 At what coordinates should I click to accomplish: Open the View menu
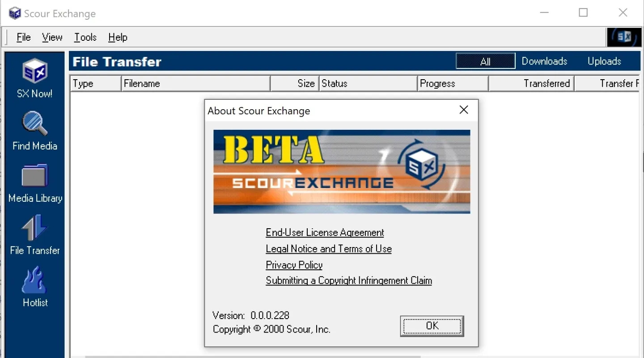click(52, 37)
